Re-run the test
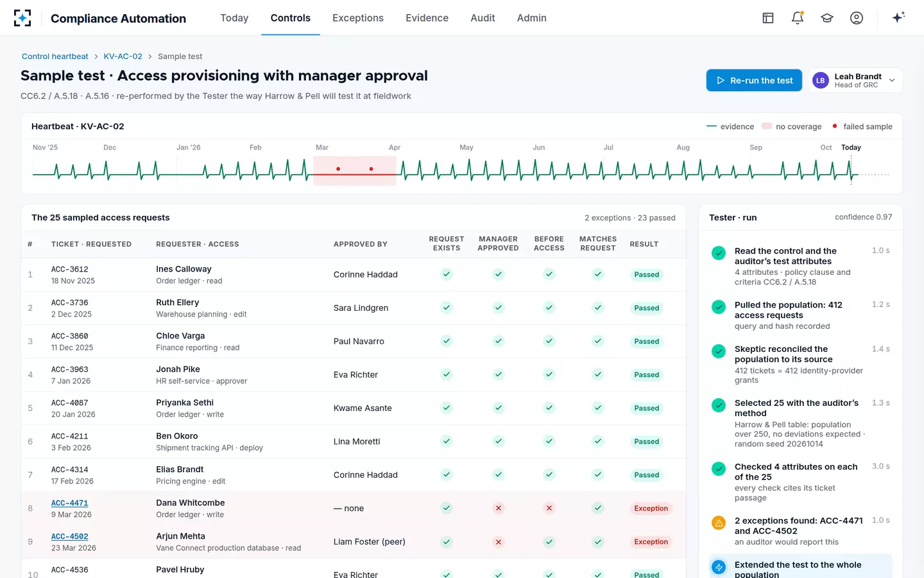Viewport: 924px width, 578px height. tap(754, 80)
